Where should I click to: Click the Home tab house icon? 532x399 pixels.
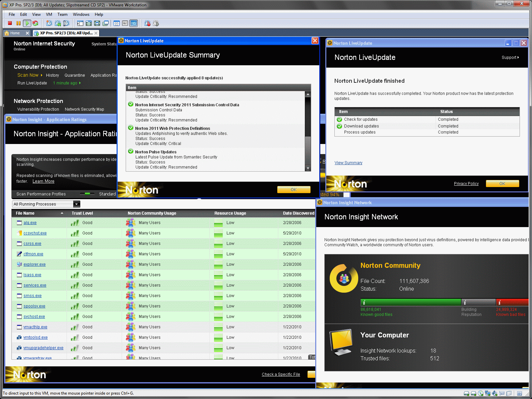pyautogui.click(x=7, y=33)
